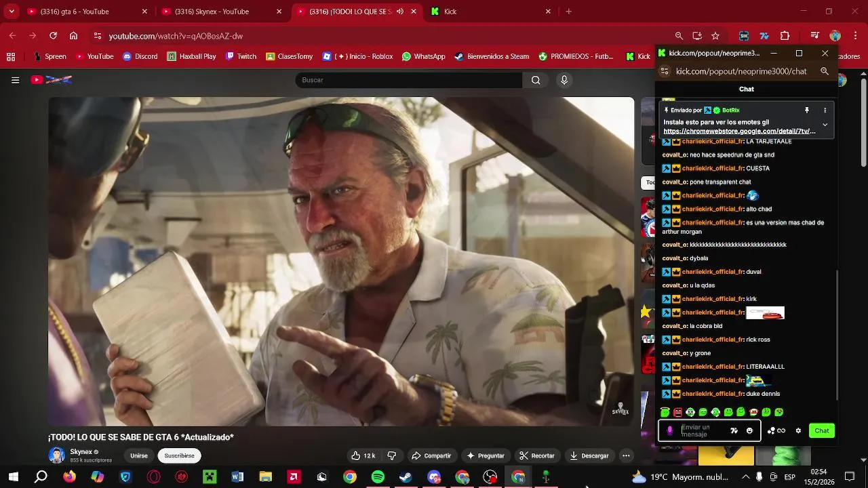Screen dimensions: 868x488
Task: Click the Skynex channel name
Action: click(81, 451)
